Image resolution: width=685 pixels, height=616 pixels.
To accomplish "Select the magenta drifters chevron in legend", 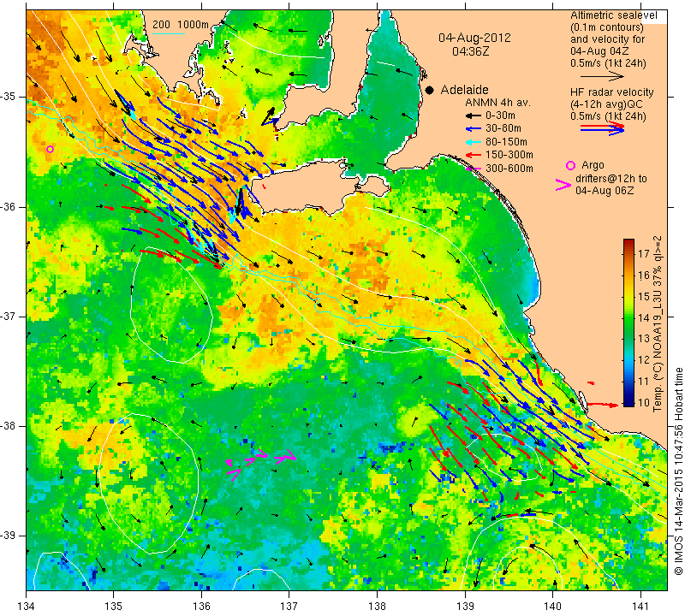I will click(x=563, y=185).
